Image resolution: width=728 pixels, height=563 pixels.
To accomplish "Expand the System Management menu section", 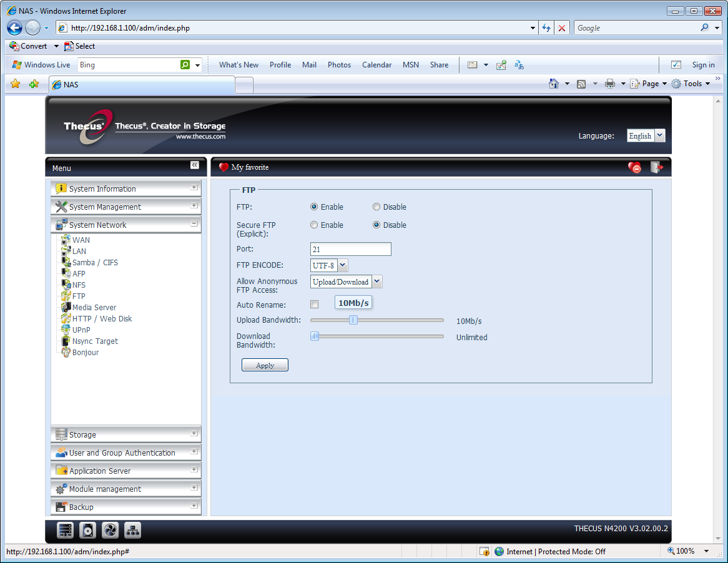I will coord(126,207).
